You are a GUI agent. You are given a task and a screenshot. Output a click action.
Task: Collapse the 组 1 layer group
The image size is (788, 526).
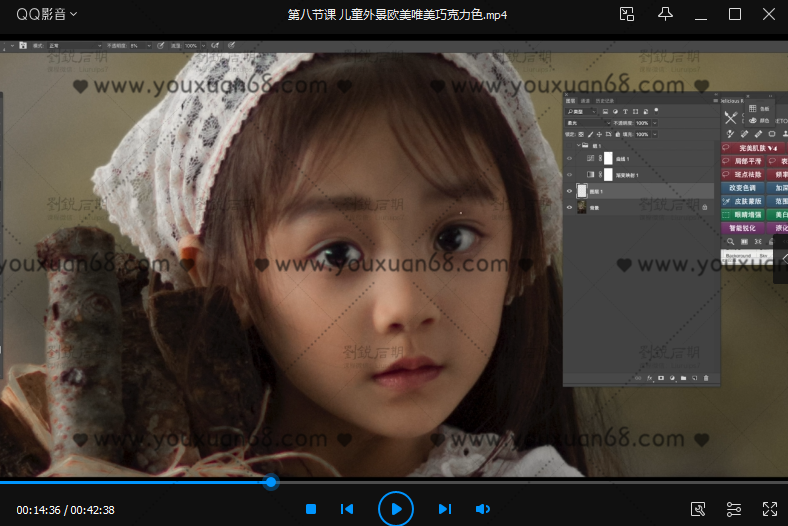(578, 144)
